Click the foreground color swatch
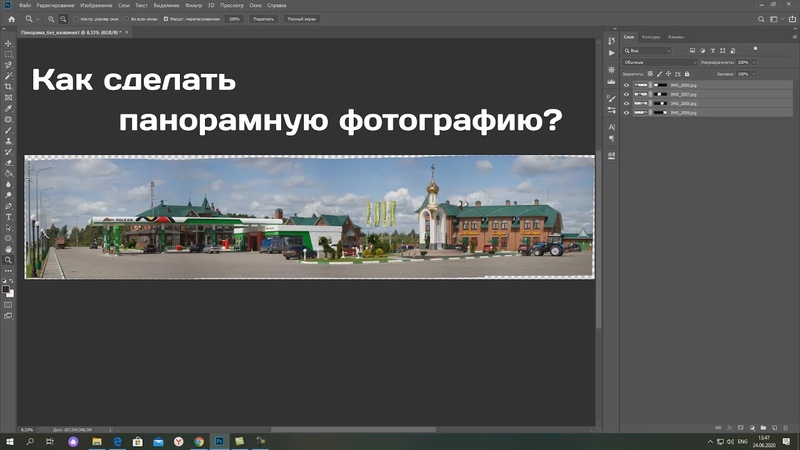Image resolution: width=800 pixels, height=450 pixels. coord(7,289)
